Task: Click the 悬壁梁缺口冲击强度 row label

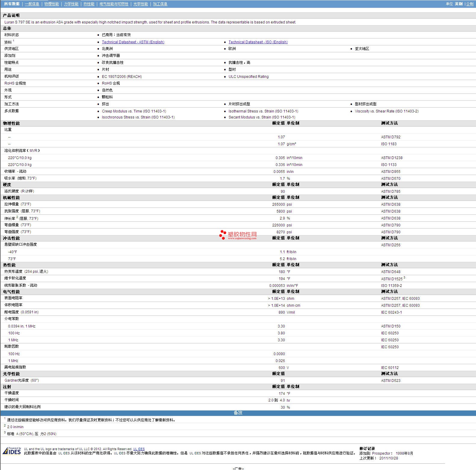Action: click(20, 244)
